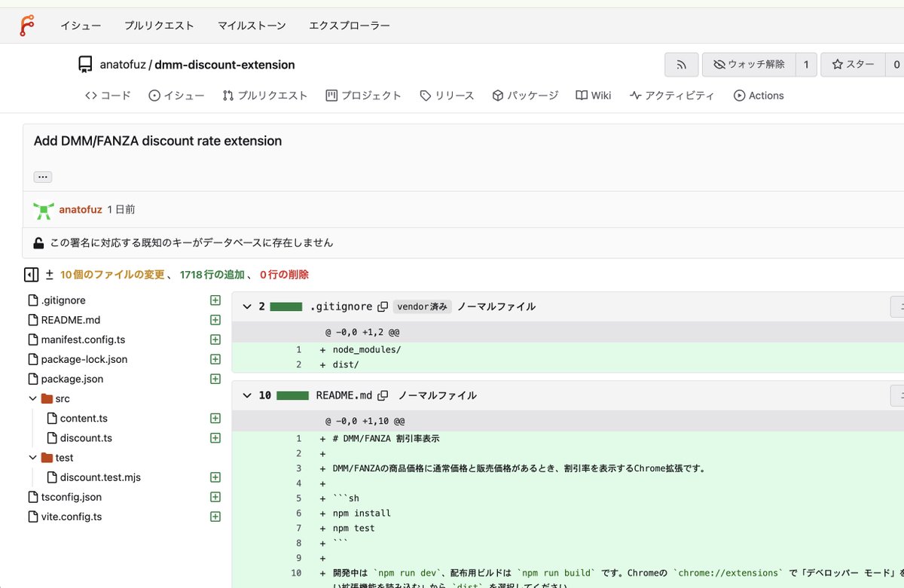Switch to the コード tab
Screen dimensions: 904x588
(x=108, y=96)
